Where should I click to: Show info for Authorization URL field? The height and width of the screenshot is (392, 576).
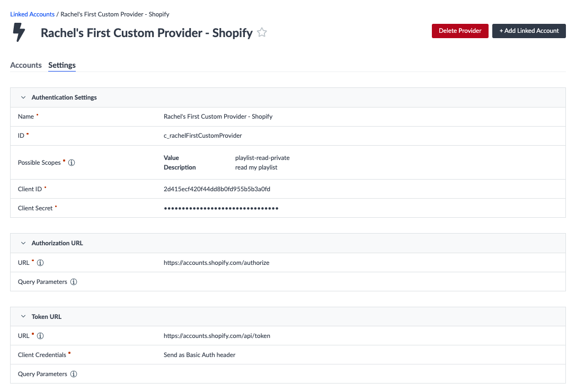[40, 263]
